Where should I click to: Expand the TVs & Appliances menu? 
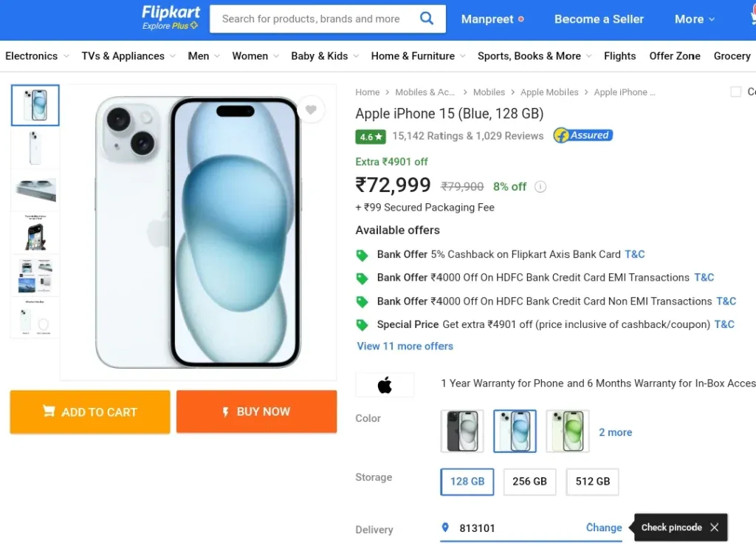click(128, 56)
